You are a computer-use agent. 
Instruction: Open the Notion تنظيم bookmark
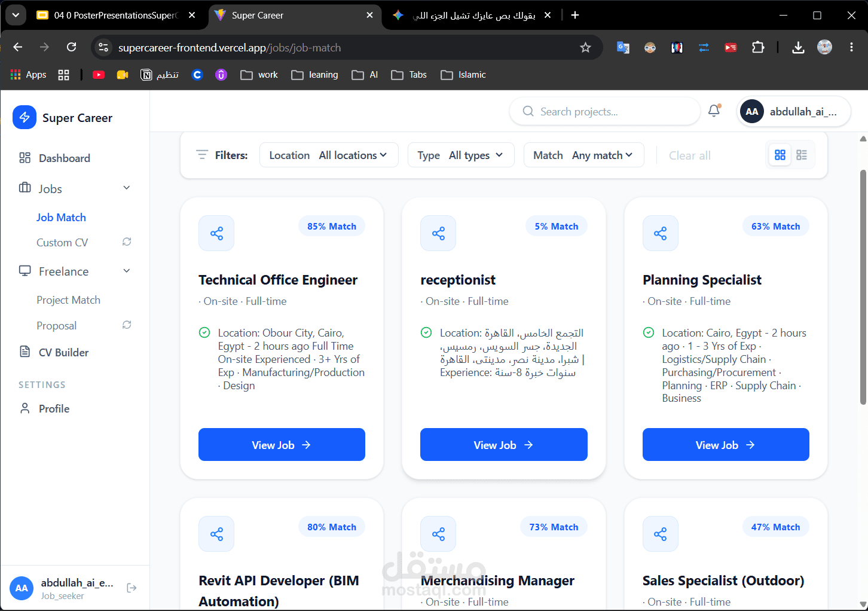click(160, 75)
